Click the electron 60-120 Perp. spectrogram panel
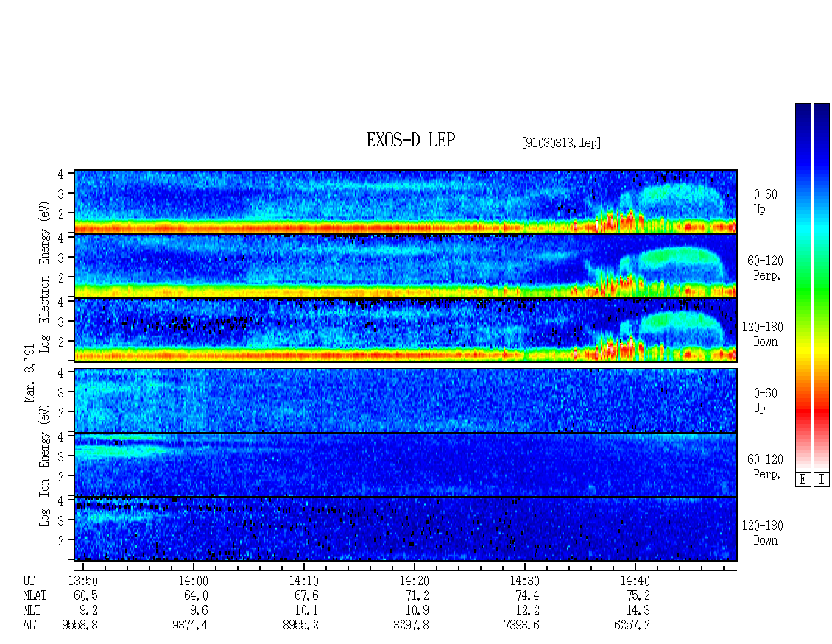The height and width of the screenshot is (644, 832). [x=406, y=266]
